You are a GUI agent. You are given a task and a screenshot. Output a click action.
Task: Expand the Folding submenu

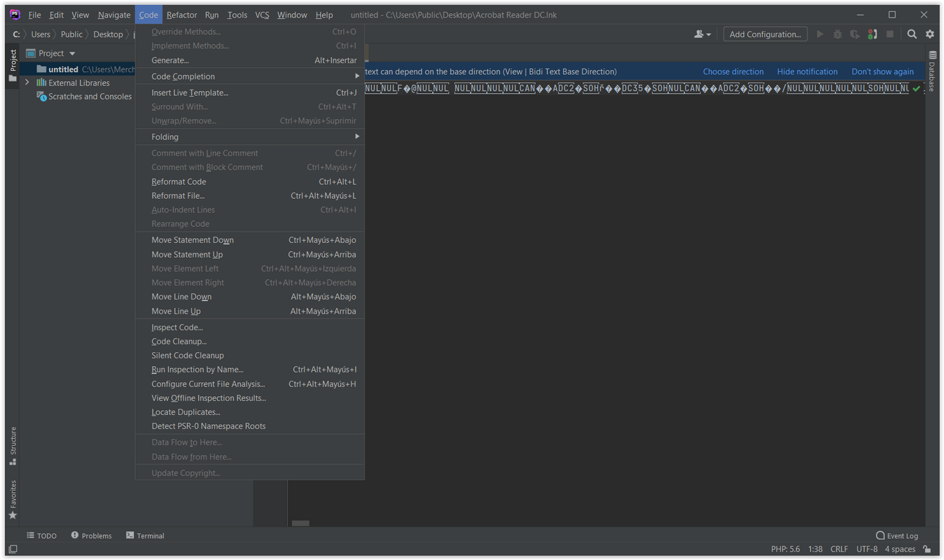(x=250, y=136)
